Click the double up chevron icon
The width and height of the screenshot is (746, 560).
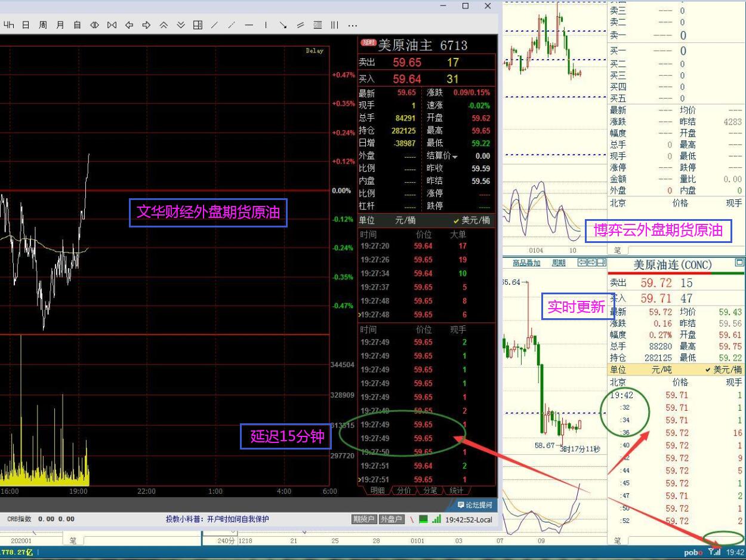coord(164,25)
